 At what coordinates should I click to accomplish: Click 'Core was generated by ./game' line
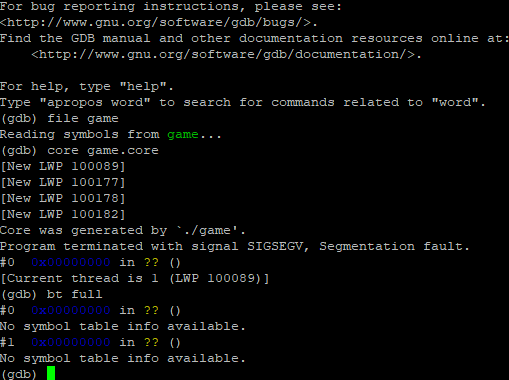(123, 231)
